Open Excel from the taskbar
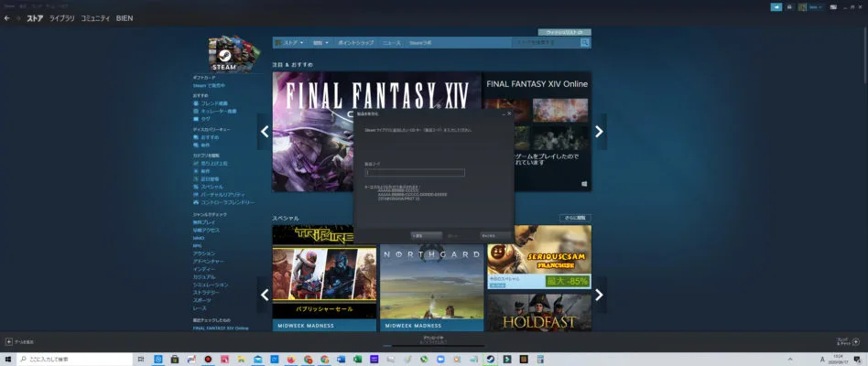Image resolution: width=868 pixels, height=366 pixels. [x=358, y=360]
